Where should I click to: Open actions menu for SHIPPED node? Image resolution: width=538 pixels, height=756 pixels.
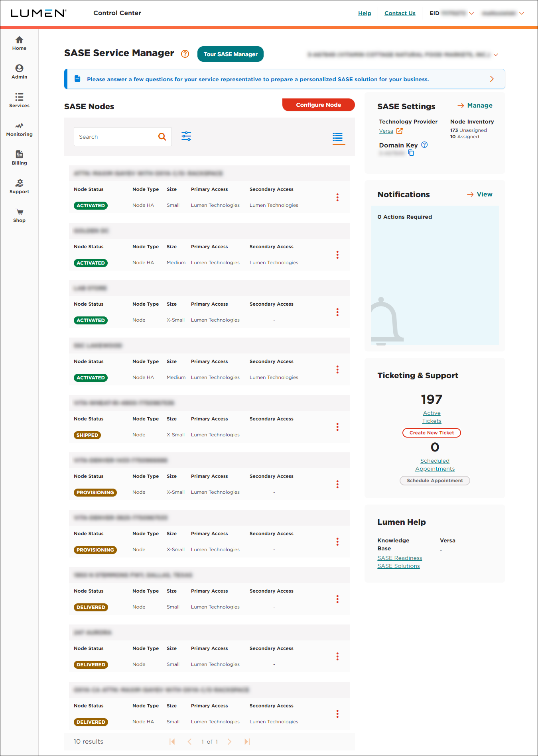(337, 427)
